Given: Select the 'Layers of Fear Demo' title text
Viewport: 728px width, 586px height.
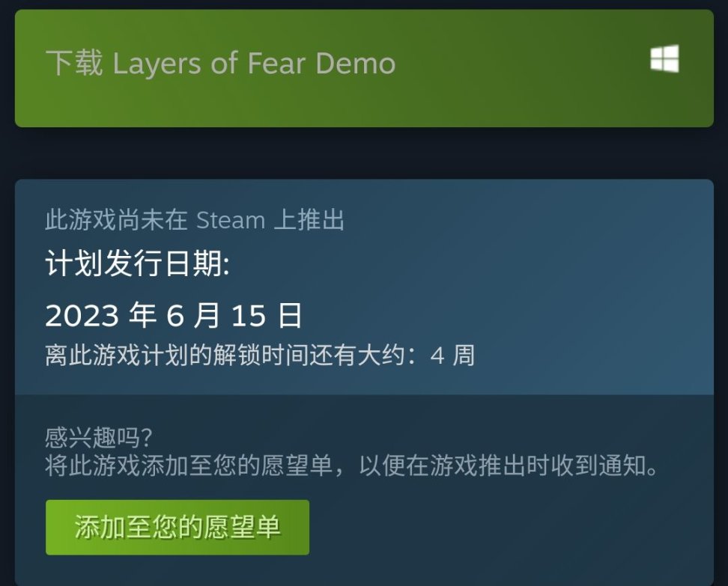Looking at the screenshot, I should [254, 63].
